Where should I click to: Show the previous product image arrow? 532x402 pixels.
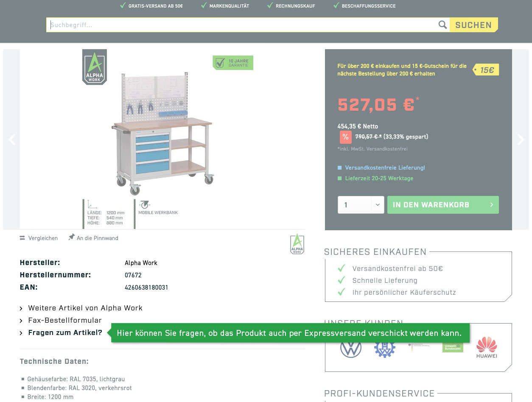pyautogui.click(x=12, y=140)
